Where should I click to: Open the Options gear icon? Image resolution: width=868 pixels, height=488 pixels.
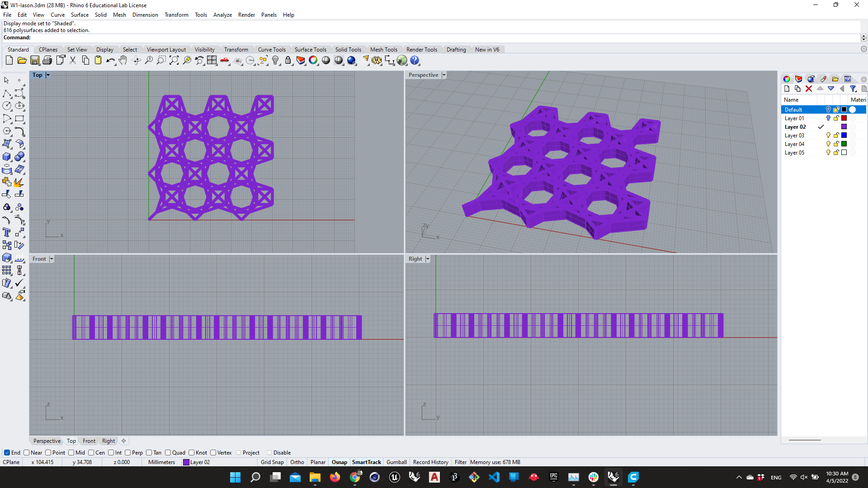coord(377,61)
